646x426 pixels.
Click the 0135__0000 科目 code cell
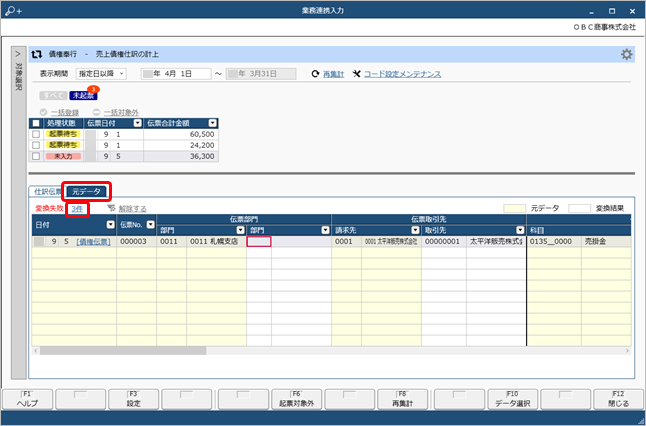(554, 242)
